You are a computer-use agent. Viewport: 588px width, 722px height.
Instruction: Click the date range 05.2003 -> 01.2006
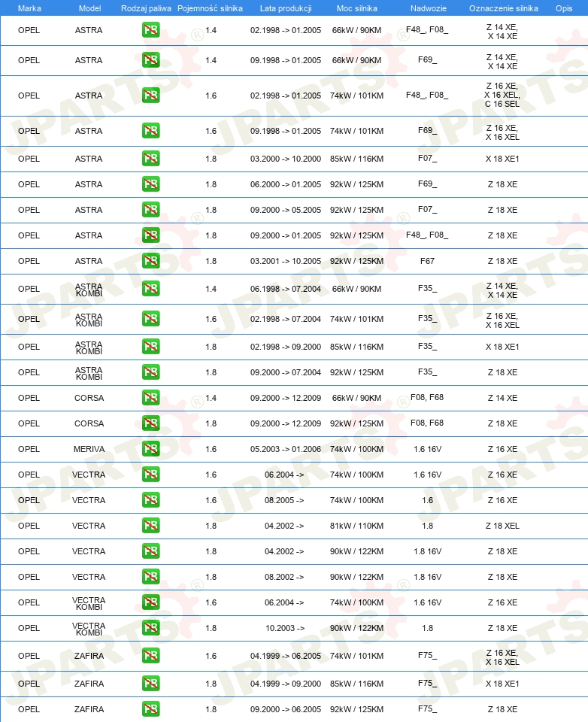286,449
